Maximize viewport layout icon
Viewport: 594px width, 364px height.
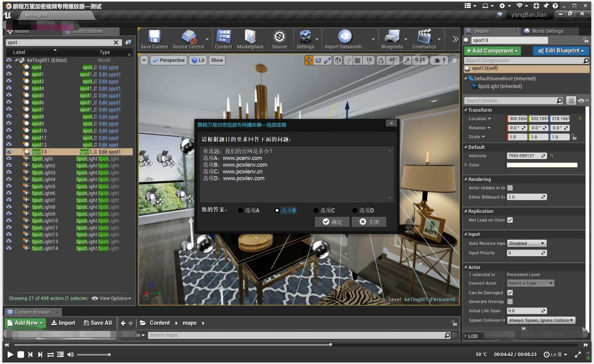click(x=455, y=60)
